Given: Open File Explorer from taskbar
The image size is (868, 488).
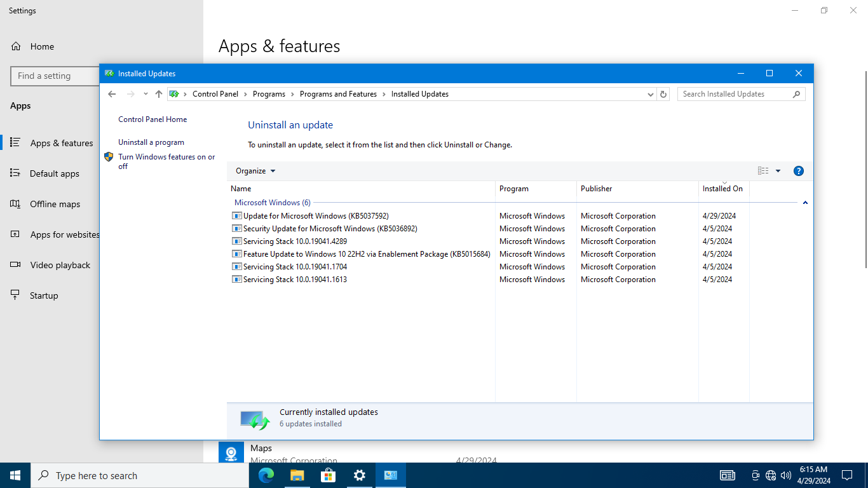Looking at the screenshot, I should point(297,475).
